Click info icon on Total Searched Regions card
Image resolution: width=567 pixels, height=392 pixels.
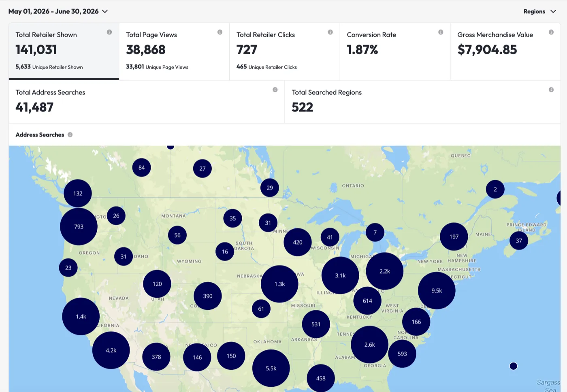pos(551,89)
